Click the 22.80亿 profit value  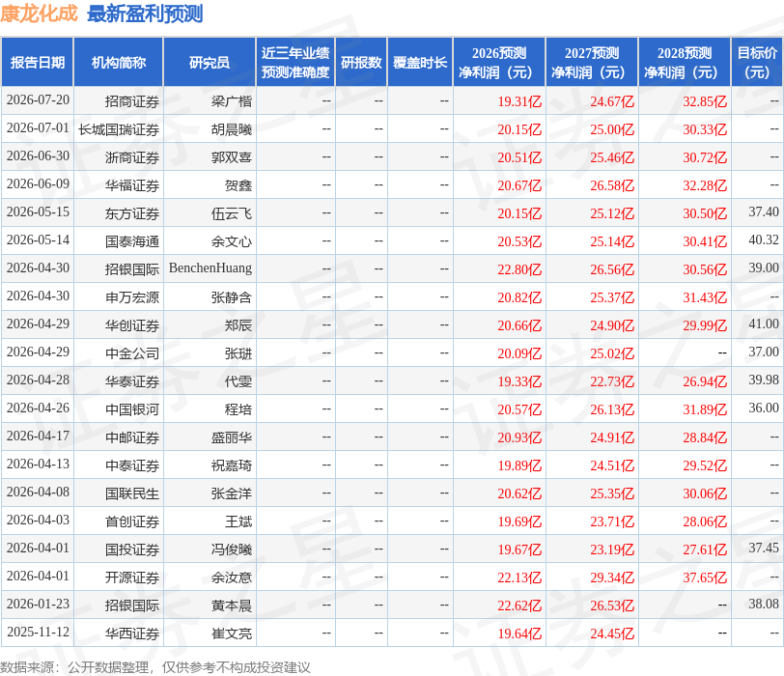519,269
